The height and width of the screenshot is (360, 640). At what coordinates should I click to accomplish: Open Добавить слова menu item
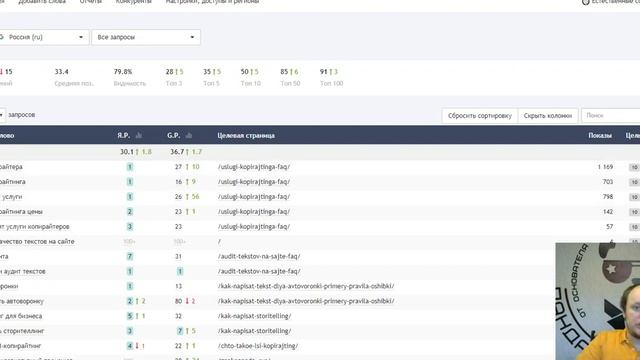tap(42, 2)
